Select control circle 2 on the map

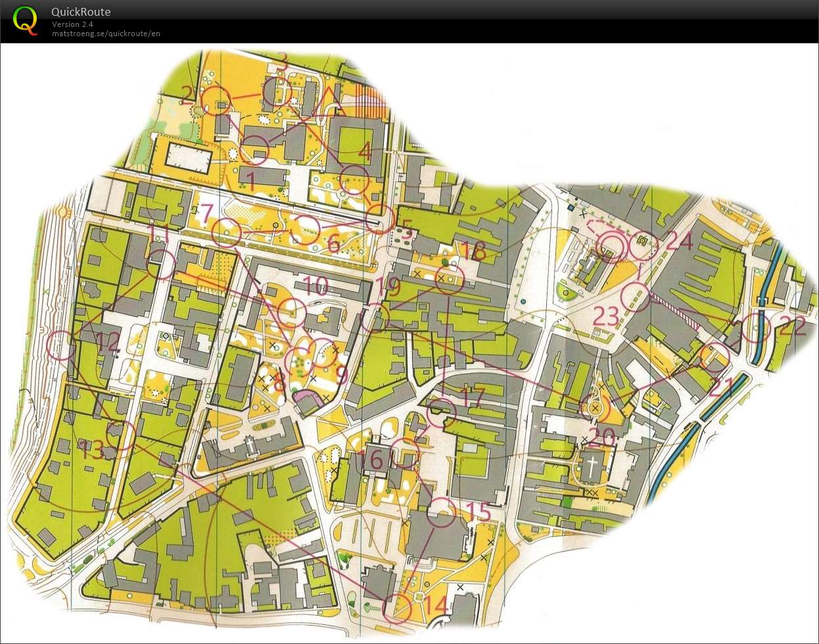pyautogui.click(x=215, y=101)
